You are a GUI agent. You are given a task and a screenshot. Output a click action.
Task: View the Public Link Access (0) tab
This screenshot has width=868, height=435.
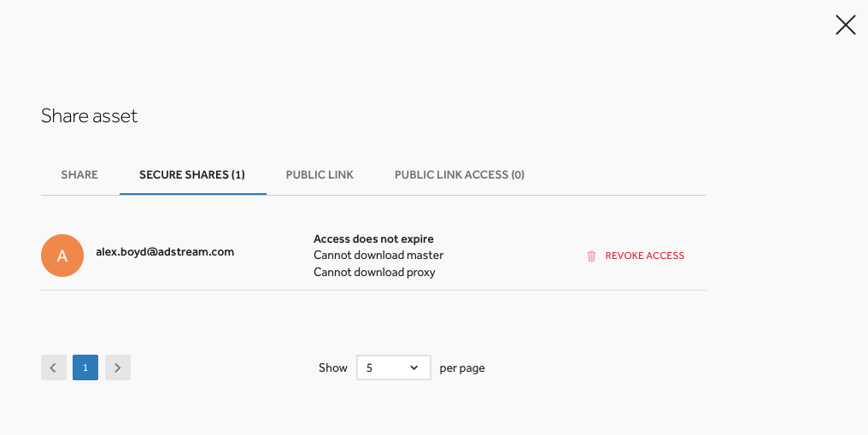460,175
